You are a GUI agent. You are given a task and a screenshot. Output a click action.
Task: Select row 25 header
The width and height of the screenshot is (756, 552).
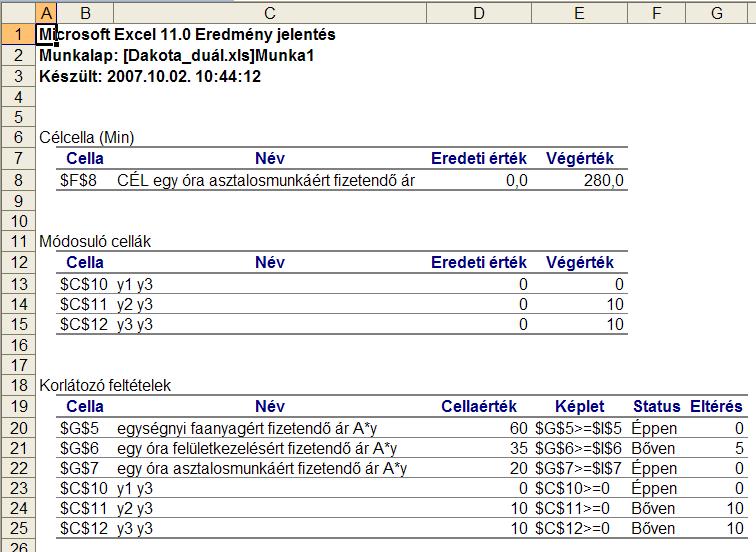point(18,528)
